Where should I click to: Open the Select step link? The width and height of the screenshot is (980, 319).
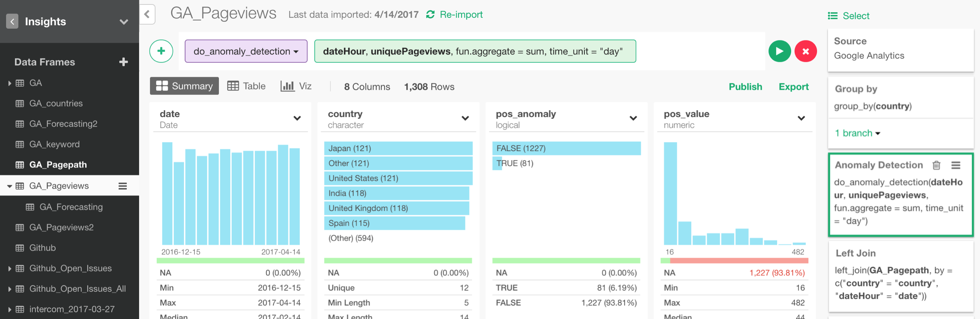pyautogui.click(x=856, y=16)
